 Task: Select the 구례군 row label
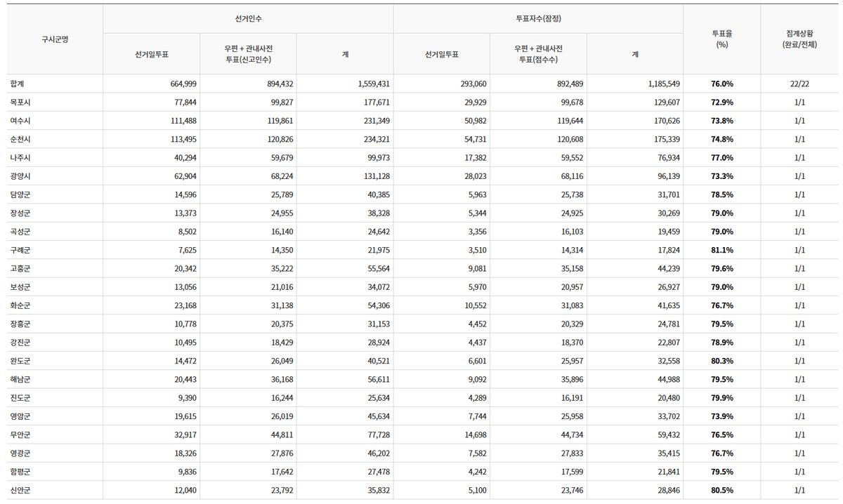point(20,250)
